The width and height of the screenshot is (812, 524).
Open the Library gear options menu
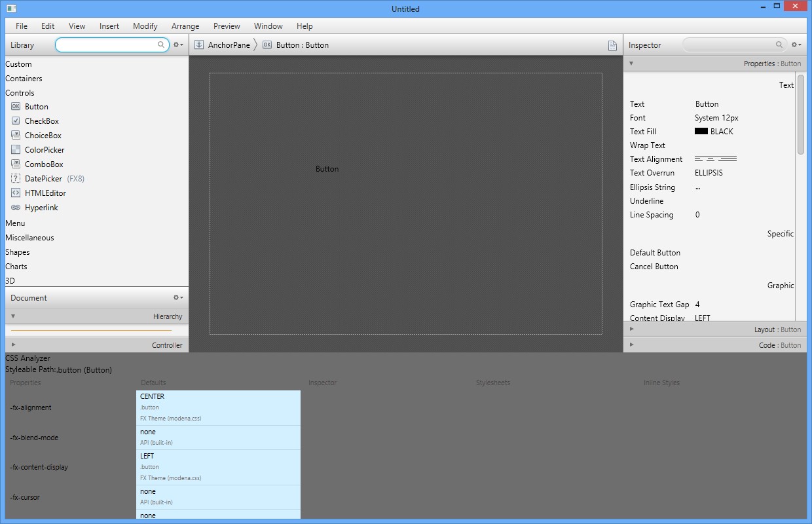coord(177,45)
